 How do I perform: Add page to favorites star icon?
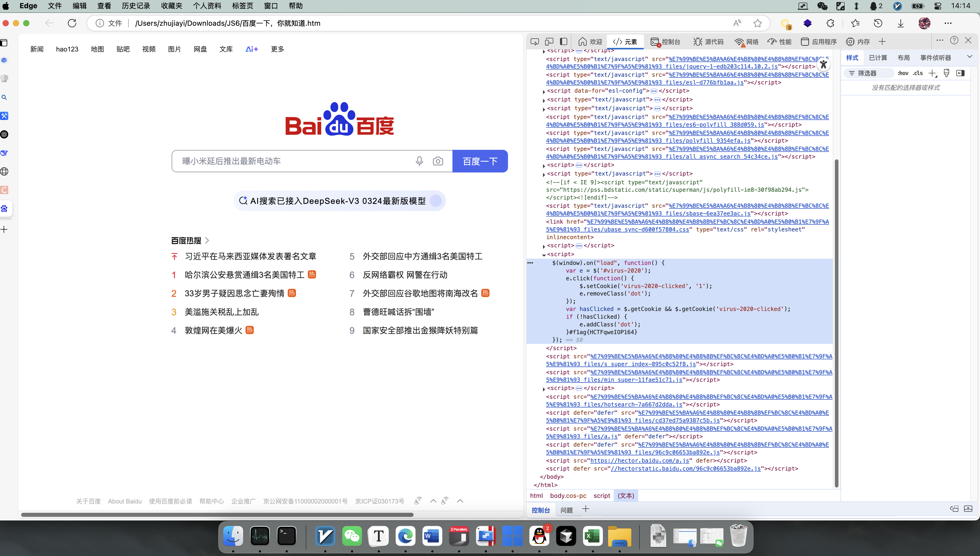[x=757, y=23]
